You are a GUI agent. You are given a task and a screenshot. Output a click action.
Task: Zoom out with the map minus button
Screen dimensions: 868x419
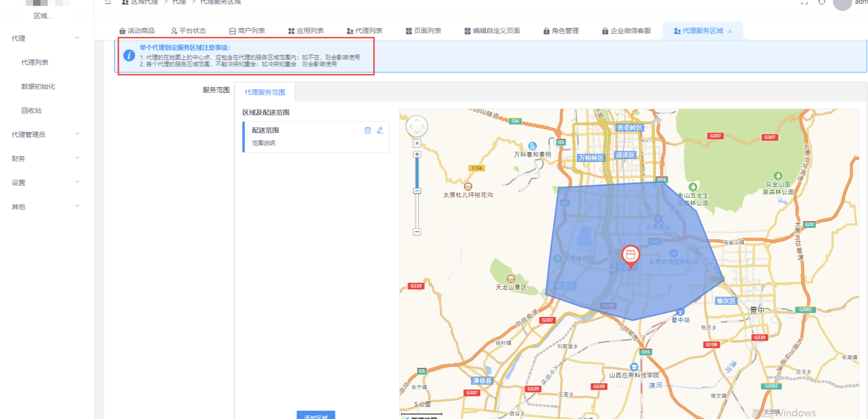click(417, 232)
